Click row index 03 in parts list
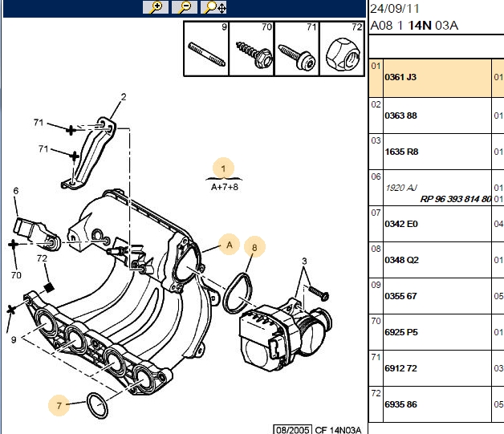Viewport: 504px width, 434px height. point(376,140)
